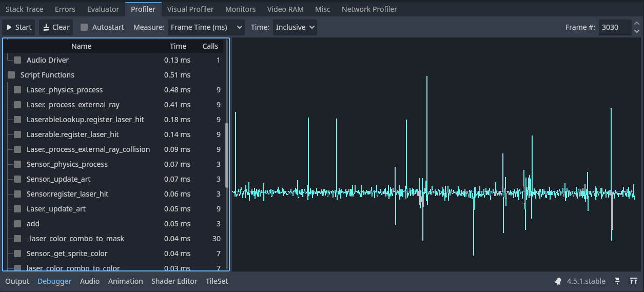Viewport: 644px width, 292px height.
Task: Click the Start profiling play button
Action: tap(19, 27)
